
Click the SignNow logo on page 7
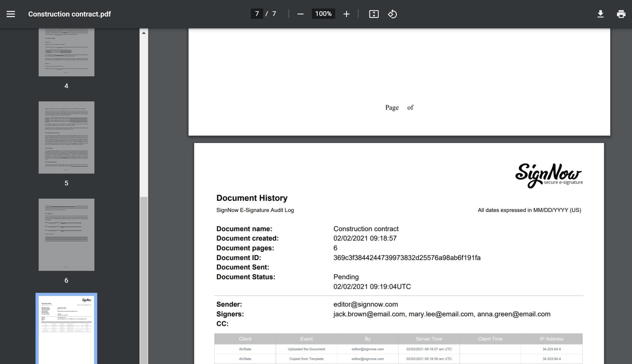click(x=549, y=174)
